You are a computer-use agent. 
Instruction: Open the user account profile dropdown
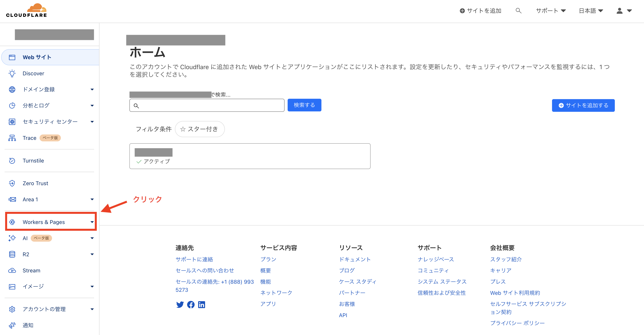[624, 11]
